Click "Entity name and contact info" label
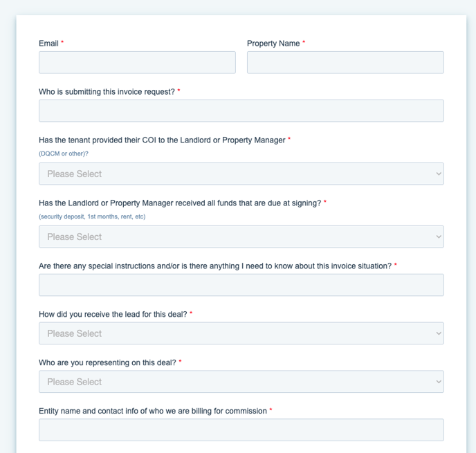476x453 pixels. pyautogui.click(x=152, y=412)
